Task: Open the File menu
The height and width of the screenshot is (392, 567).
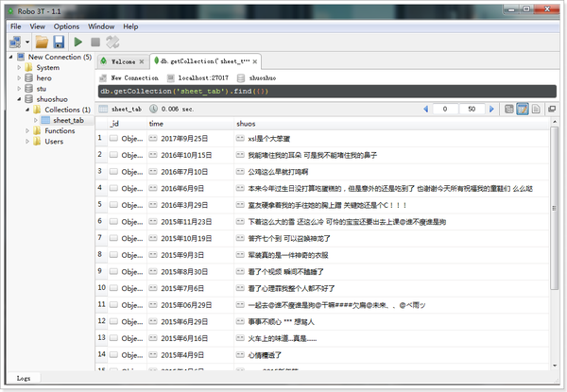Action: [x=15, y=26]
